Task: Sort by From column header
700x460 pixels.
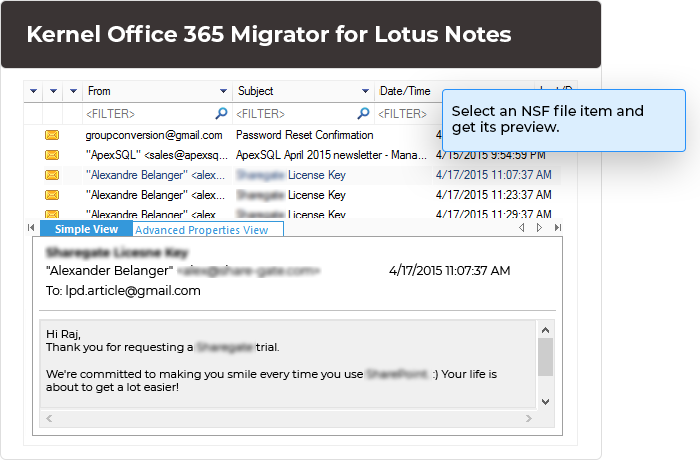Action: [x=99, y=91]
